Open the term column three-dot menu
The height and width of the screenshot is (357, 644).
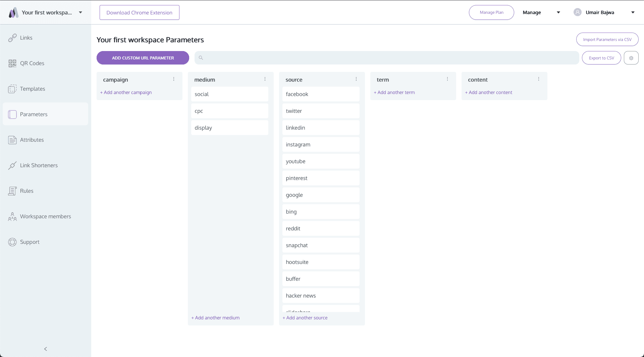(447, 79)
